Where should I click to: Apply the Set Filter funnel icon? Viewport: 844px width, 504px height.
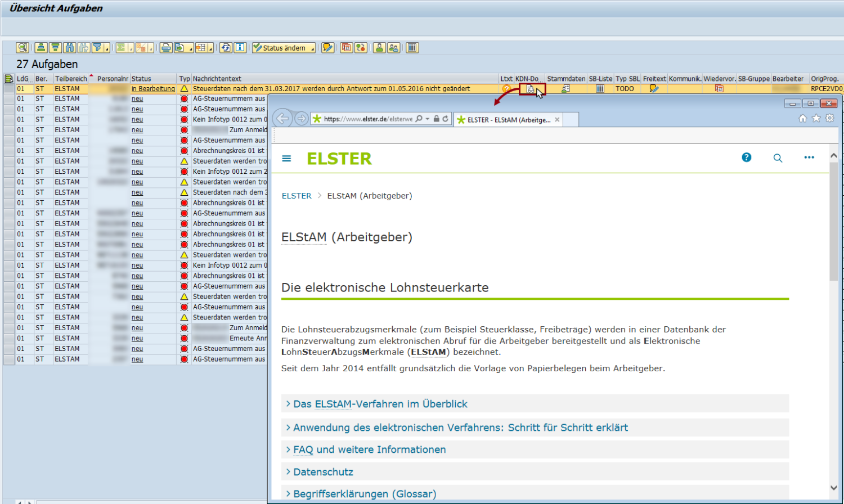click(97, 48)
